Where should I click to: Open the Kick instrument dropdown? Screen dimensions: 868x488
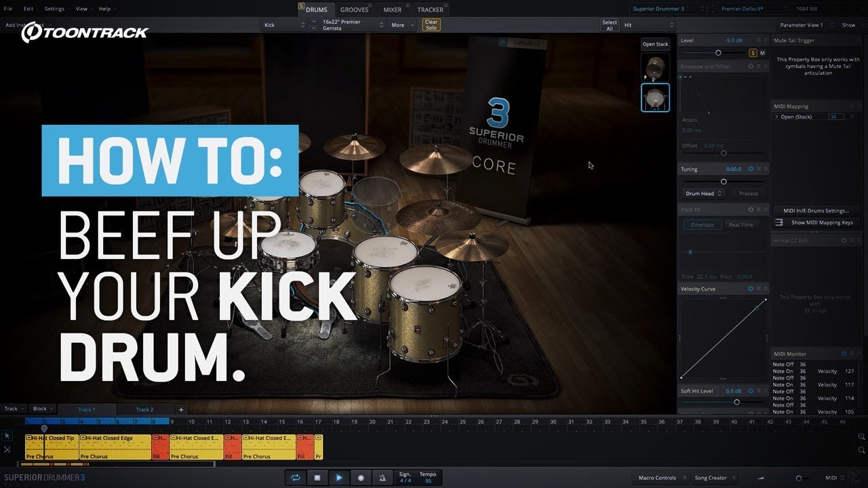click(x=284, y=25)
